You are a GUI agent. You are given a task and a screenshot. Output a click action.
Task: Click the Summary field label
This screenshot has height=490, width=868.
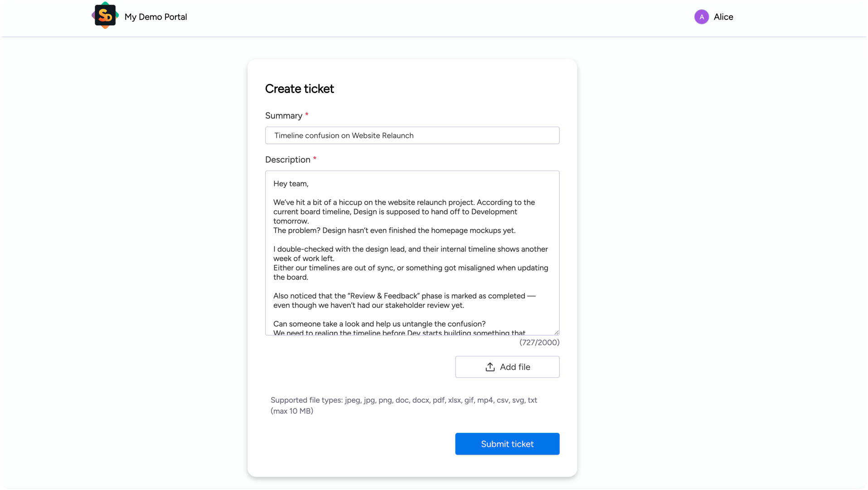pyautogui.click(x=283, y=116)
